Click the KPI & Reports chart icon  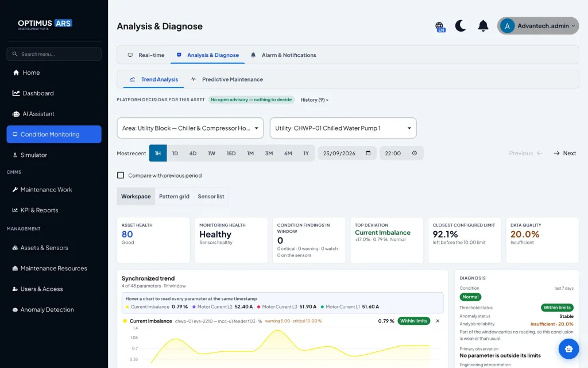coord(15,210)
